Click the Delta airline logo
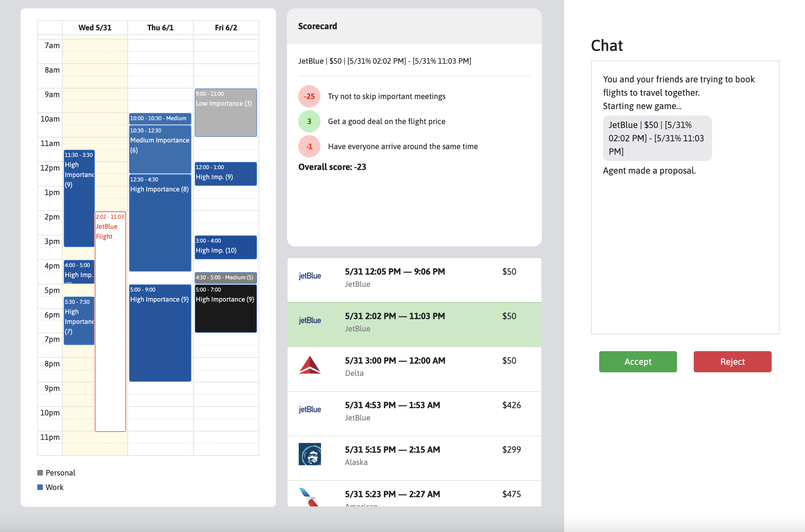Screen dimensions: 805x532 coord(310,365)
